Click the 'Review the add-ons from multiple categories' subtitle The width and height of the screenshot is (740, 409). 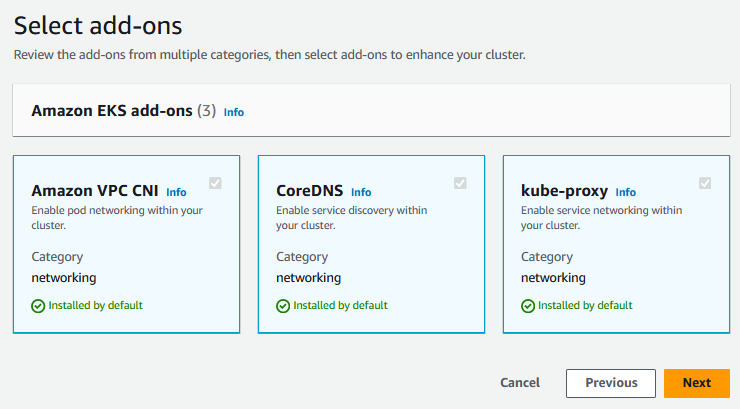tap(269, 55)
